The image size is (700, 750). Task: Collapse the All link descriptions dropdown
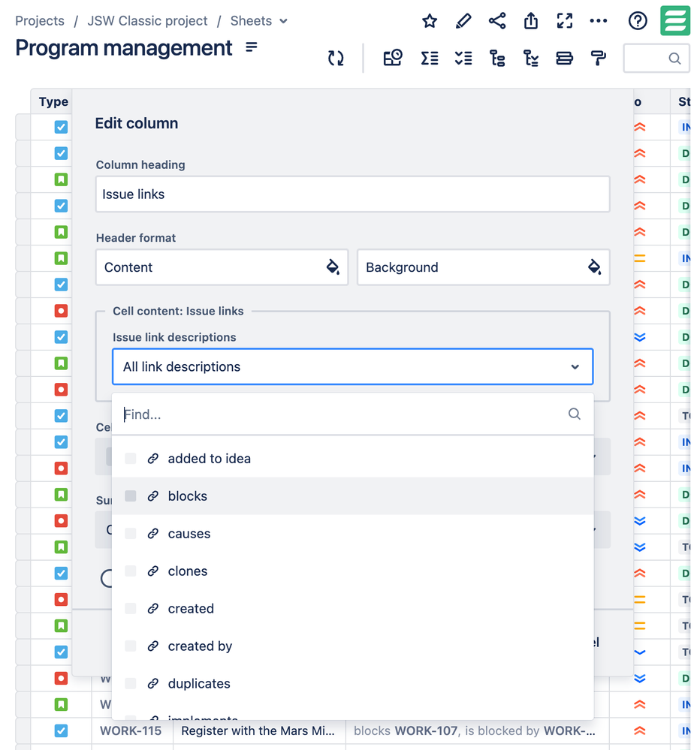pyautogui.click(x=353, y=366)
